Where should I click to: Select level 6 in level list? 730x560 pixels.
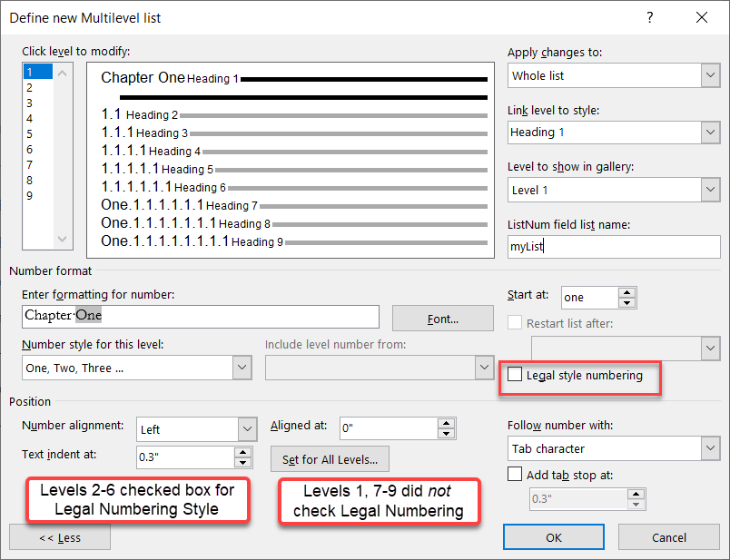tap(38, 150)
